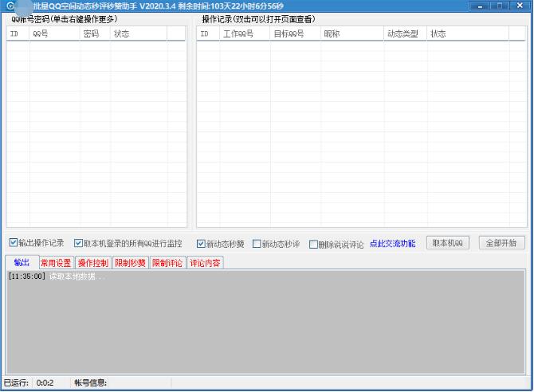The image size is (534, 392).
Task: Minimize the window
Action: [480, 6]
